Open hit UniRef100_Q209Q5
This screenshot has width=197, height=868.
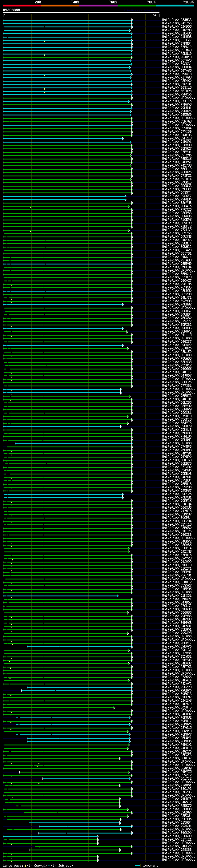177,26
